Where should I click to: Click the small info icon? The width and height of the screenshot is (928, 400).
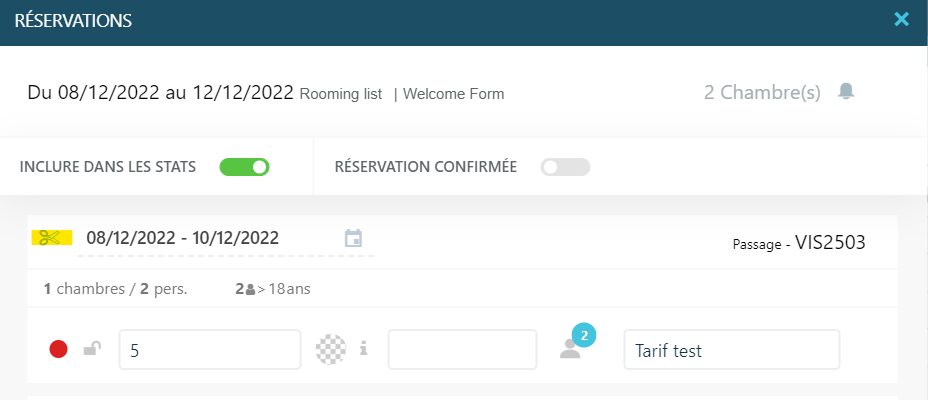(364, 349)
